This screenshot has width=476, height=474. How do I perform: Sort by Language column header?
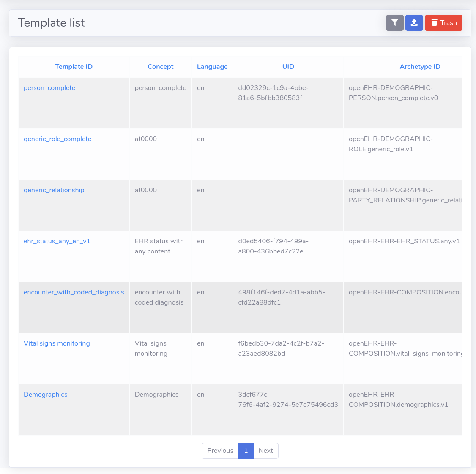pyautogui.click(x=212, y=67)
